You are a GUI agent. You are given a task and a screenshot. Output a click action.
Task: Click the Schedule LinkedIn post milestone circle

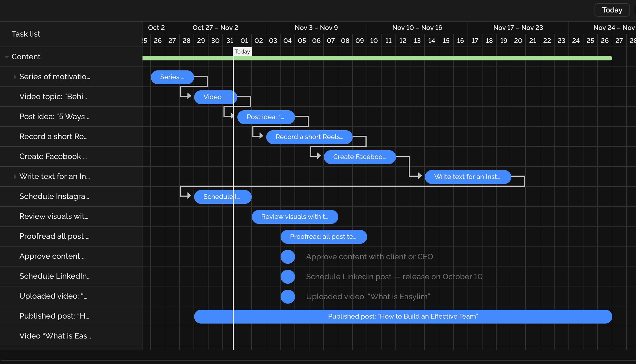pos(288,277)
